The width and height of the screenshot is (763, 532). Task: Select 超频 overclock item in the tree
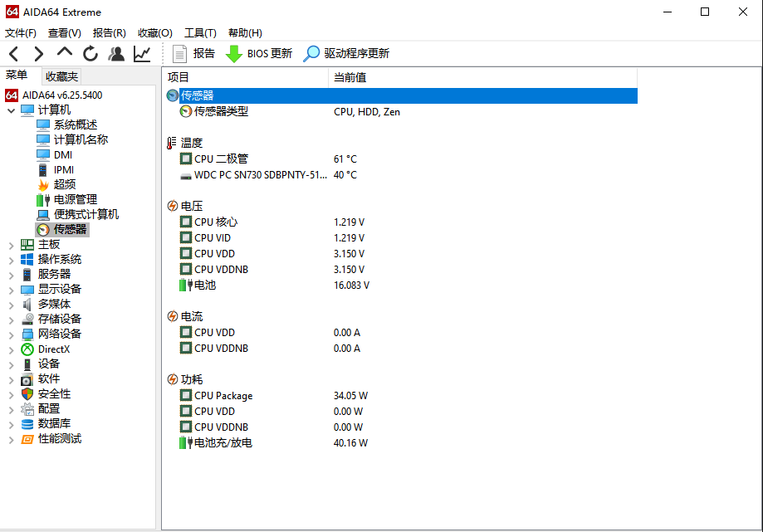56,184
